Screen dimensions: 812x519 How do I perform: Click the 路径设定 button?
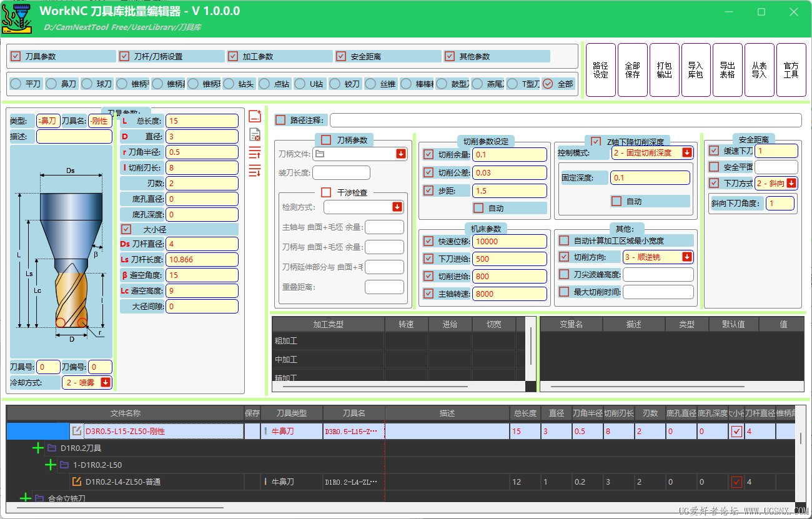click(600, 70)
